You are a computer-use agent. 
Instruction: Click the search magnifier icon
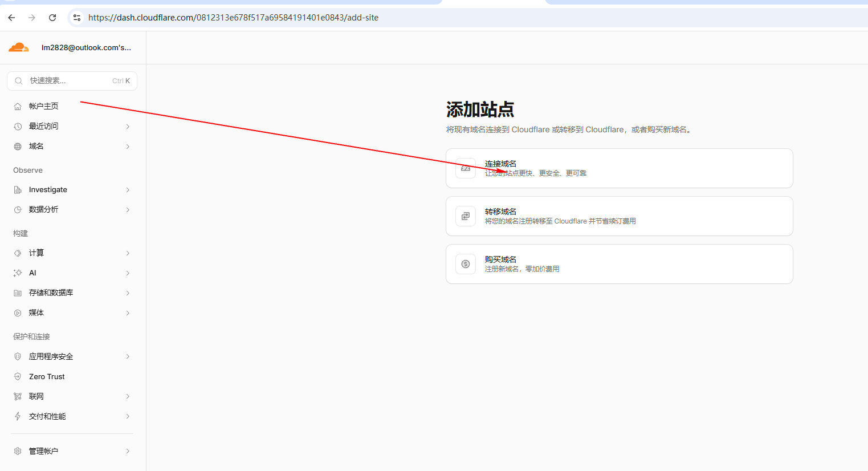coord(19,81)
